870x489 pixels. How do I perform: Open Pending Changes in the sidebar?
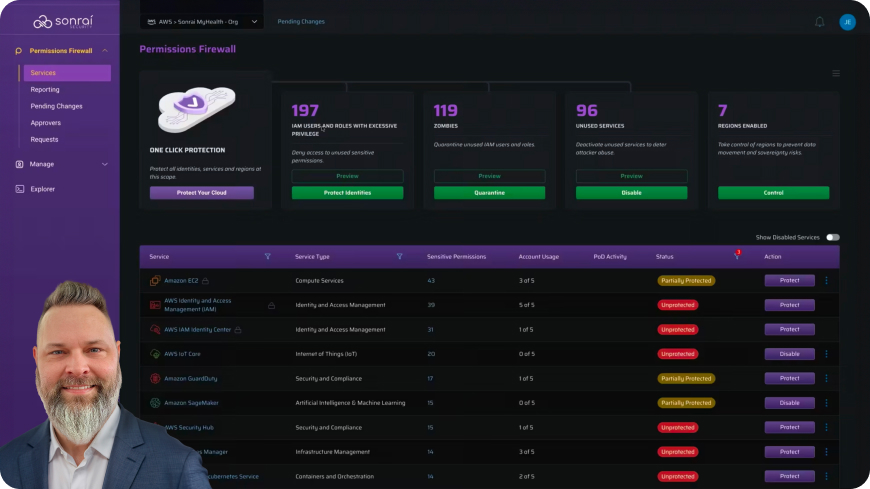56,106
